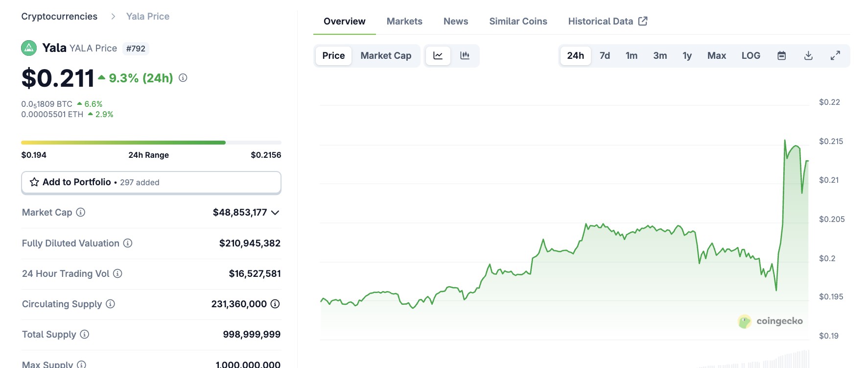Click the $0.195 axis label
The image size is (868, 368).
click(x=831, y=296)
